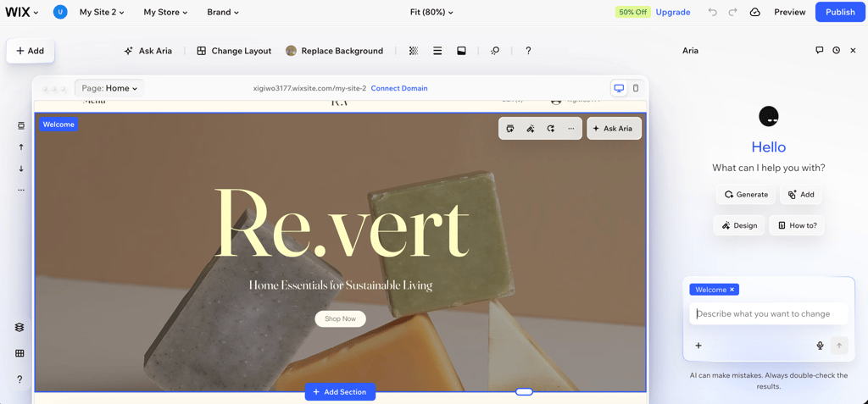
Task: Click the scroll effects icon in toolbar
Action: click(x=495, y=51)
